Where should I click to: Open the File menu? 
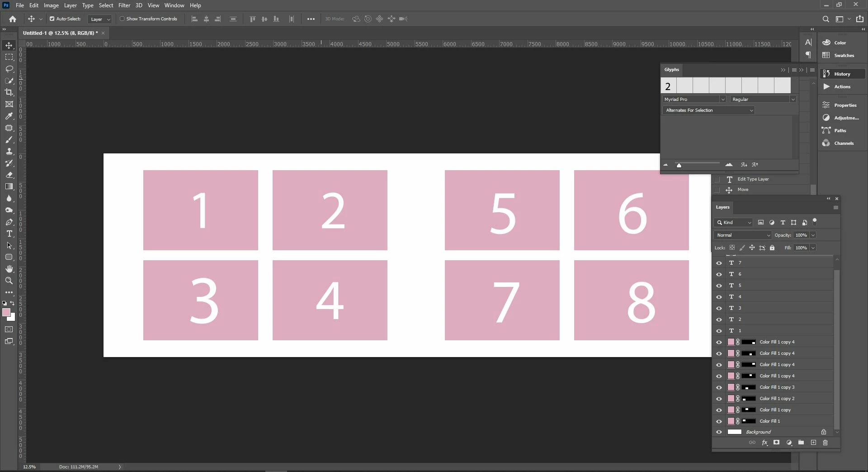click(x=20, y=5)
